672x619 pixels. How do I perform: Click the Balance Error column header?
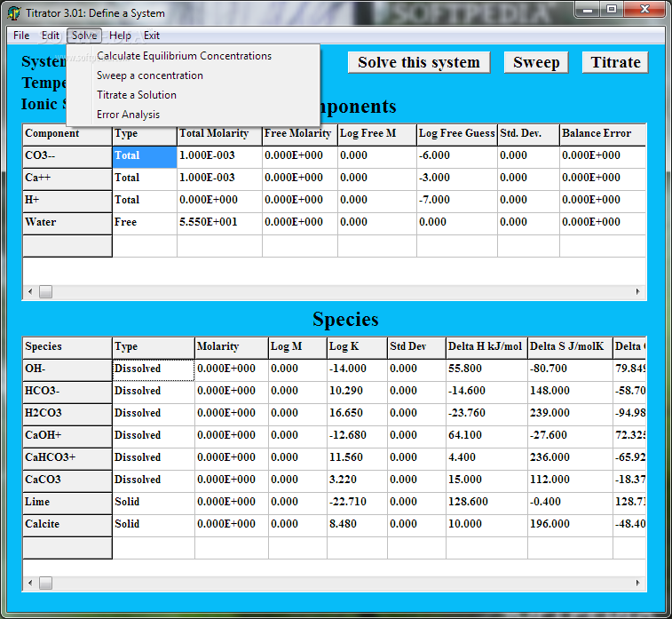click(x=603, y=135)
